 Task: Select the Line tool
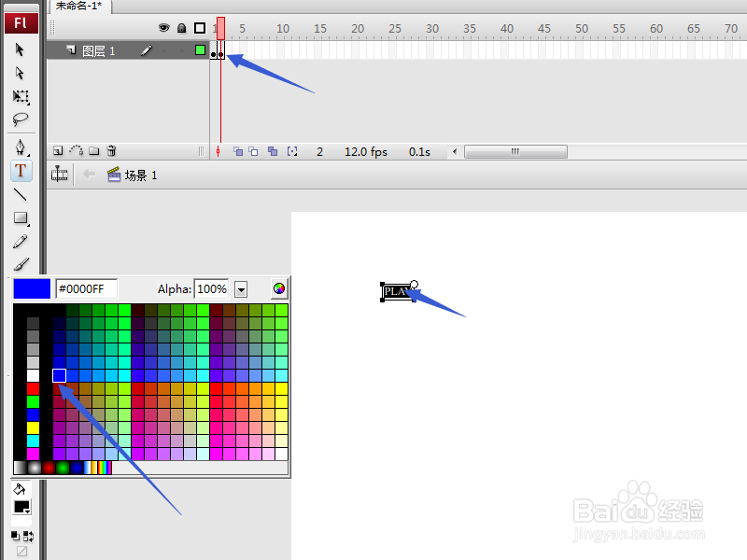pyautogui.click(x=21, y=195)
